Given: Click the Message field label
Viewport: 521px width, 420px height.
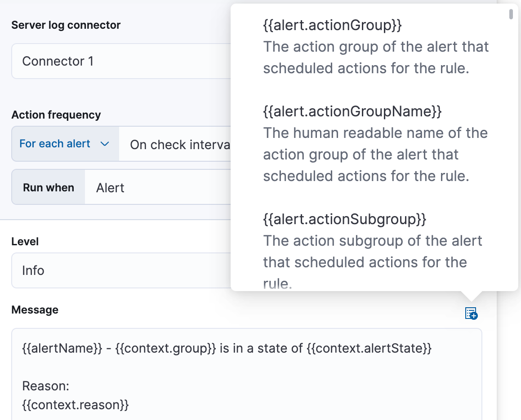Looking at the screenshot, I should [x=35, y=309].
